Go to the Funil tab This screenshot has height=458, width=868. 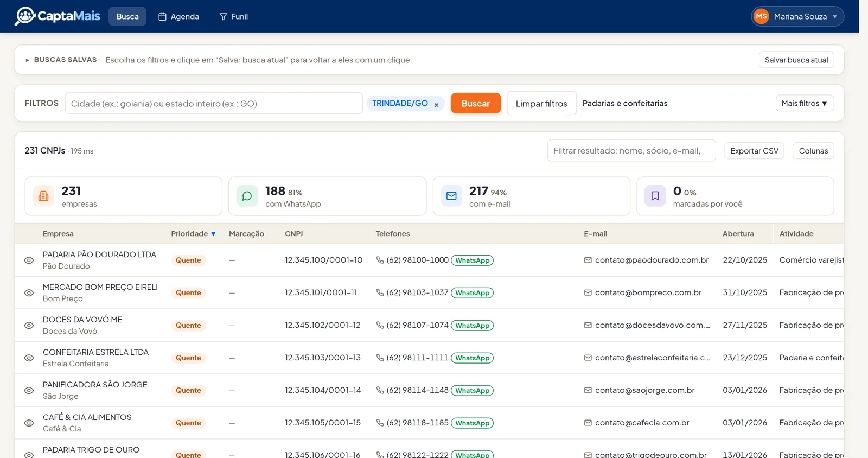[x=233, y=17]
